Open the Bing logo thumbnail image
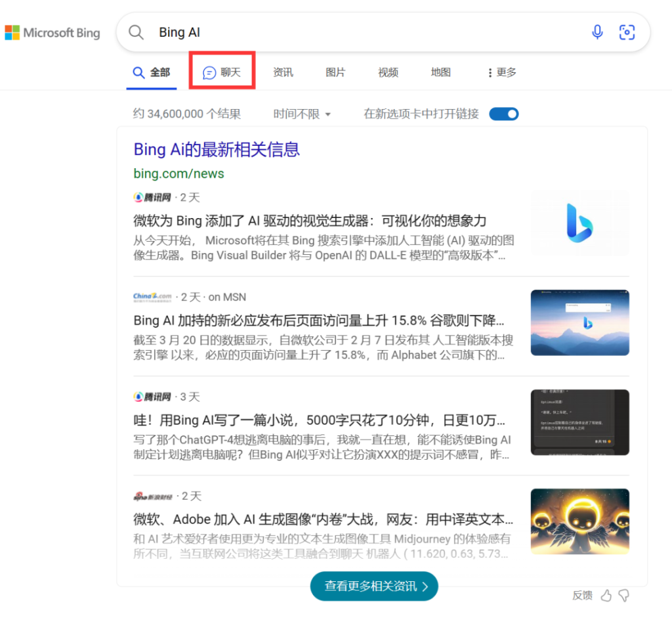Screen dimensions: 672x618 (x=580, y=223)
